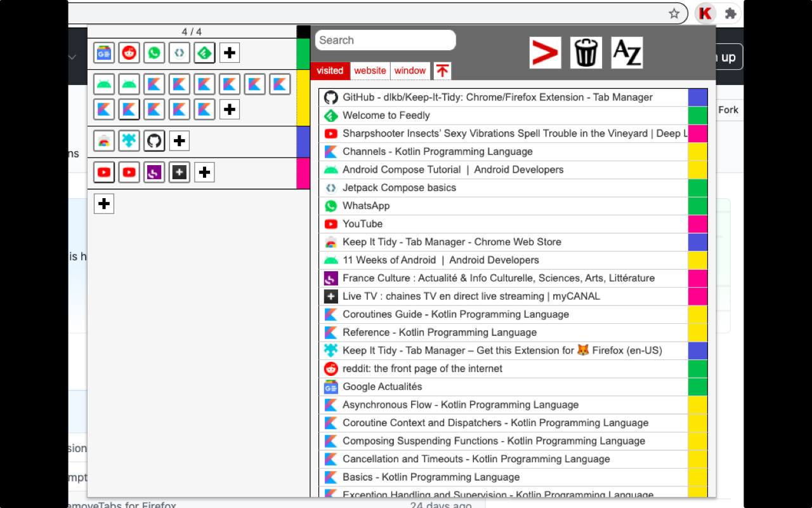Click the Fork button on the GitHub page behind
The height and width of the screenshot is (508, 812).
[x=728, y=110]
